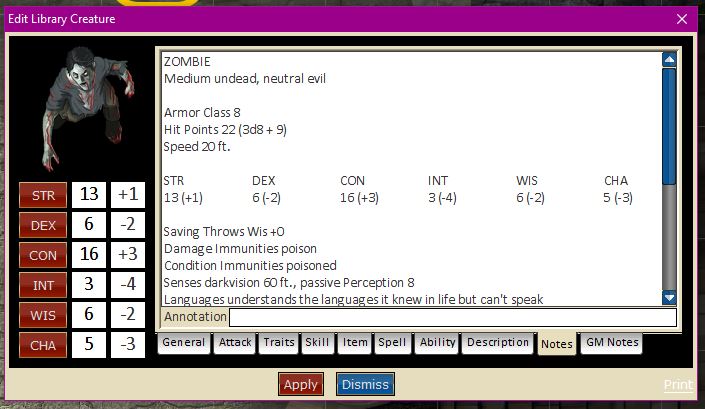Click the WIS modifier field showing -2

point(128,314)
